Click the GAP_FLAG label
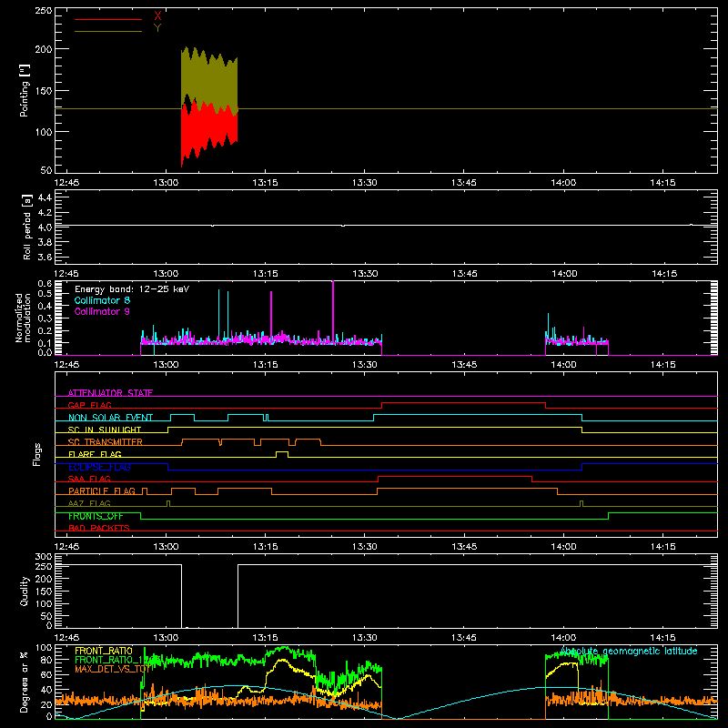The height and width of the screenshot is (728, 728). pos(89,405)
